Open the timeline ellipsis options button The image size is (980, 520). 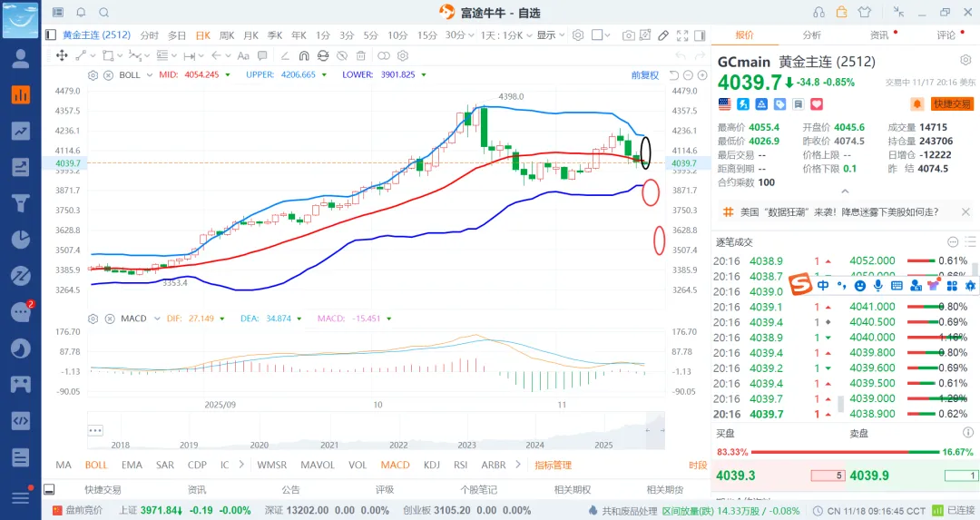pos(95,431)
